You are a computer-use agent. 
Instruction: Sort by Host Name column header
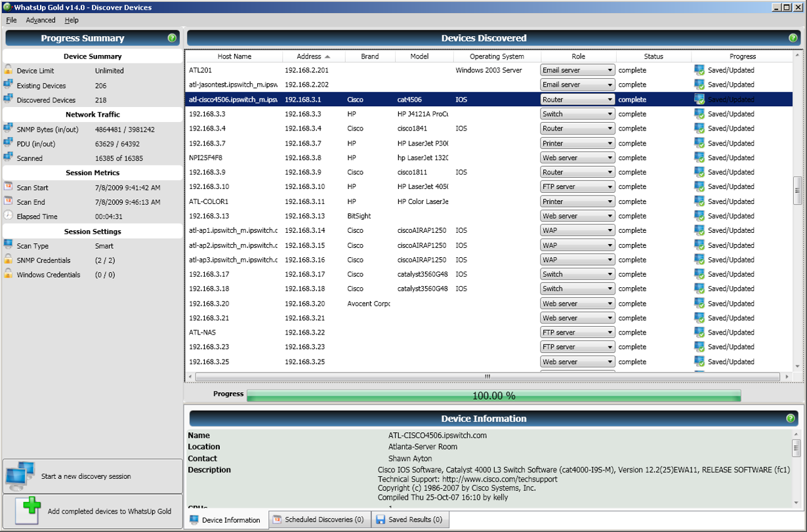click(x=234, y=56)
